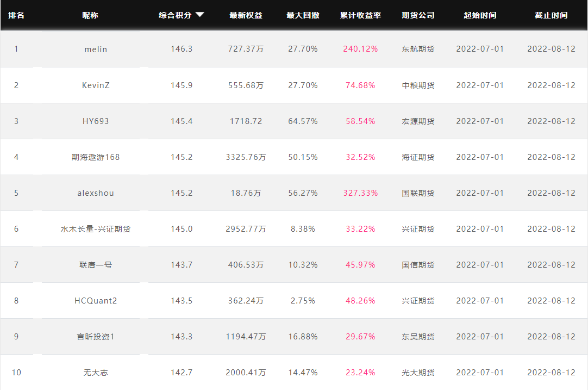The height and width of the screenshot is (390, 588).
Task: Open nickname HCQuant2
Action: point(96,301)
